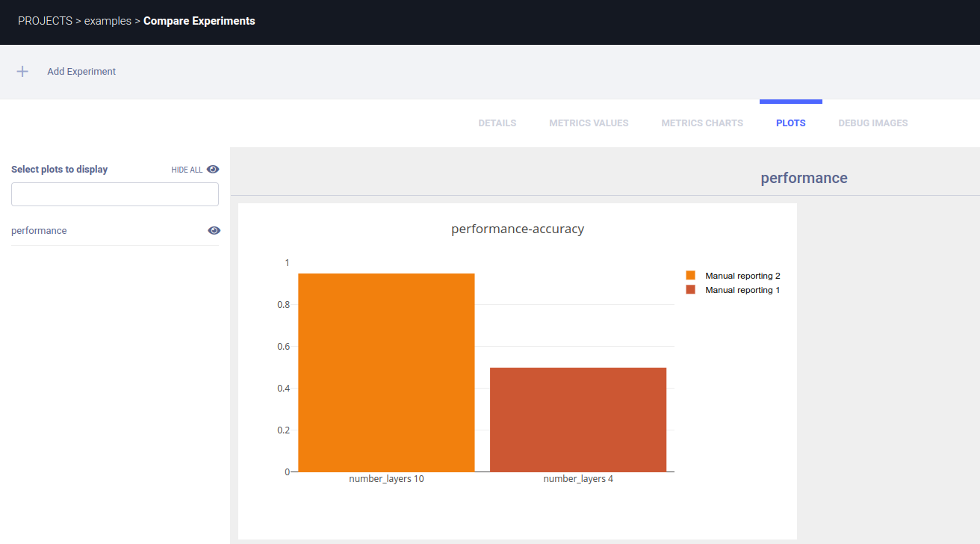Toggle visibility eye for performance plot
The width and height of the screenshot is (980, 544).
(x=214, y=231)
